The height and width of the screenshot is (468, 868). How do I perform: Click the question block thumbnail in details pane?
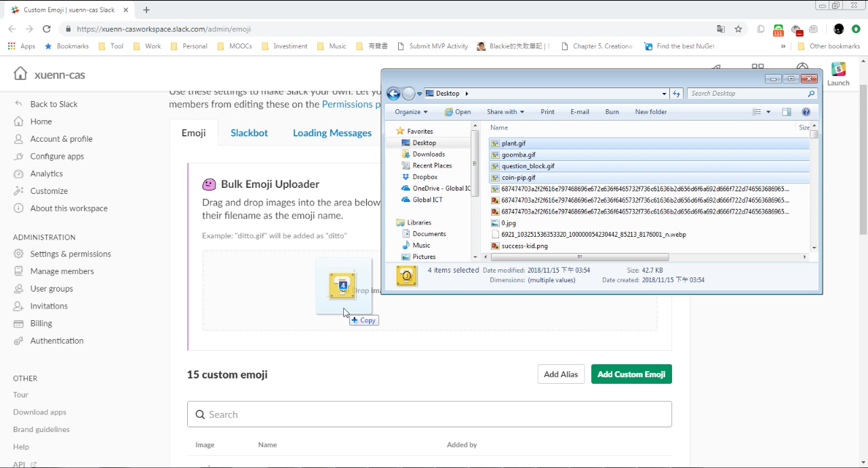coord(406,275)
